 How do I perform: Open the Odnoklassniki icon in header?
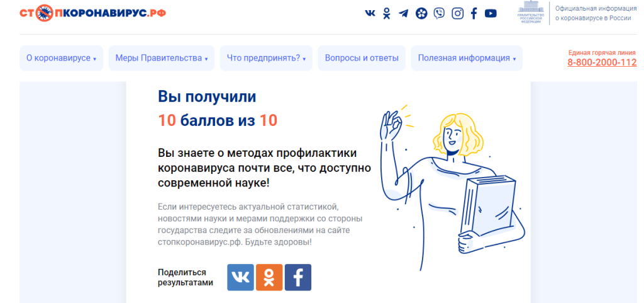pyautogui.click(x=387, y=13)
